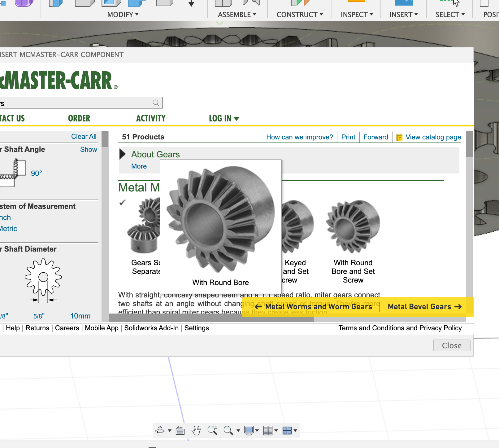Close the Insert McMaster-Carr Component dialog
Screen dimensions: 499x448
[452, 345]
